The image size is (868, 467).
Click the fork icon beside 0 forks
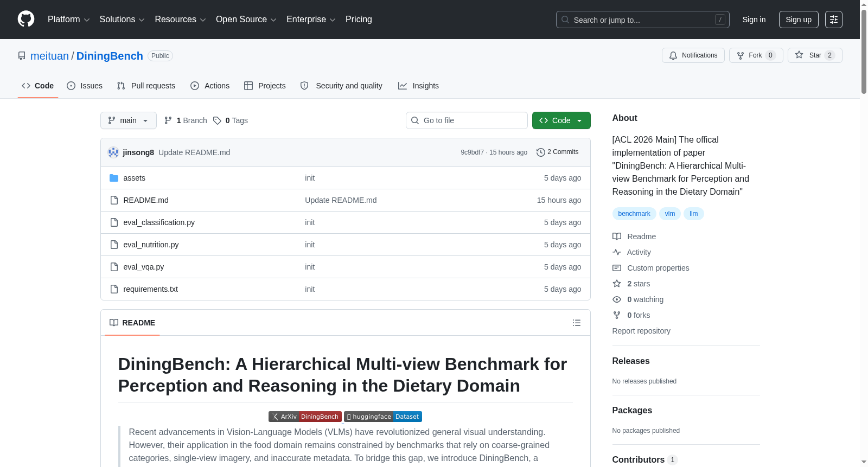coord(617,315)
